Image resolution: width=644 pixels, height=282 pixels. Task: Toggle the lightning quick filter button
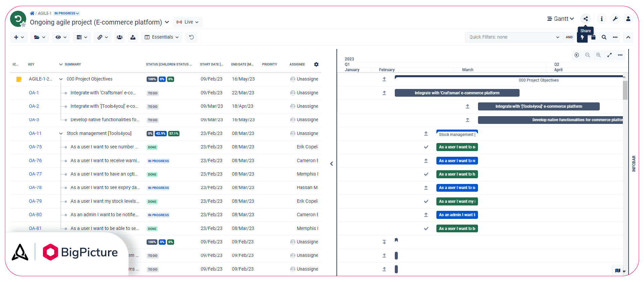pyautogui.click(x=582, y=37)
